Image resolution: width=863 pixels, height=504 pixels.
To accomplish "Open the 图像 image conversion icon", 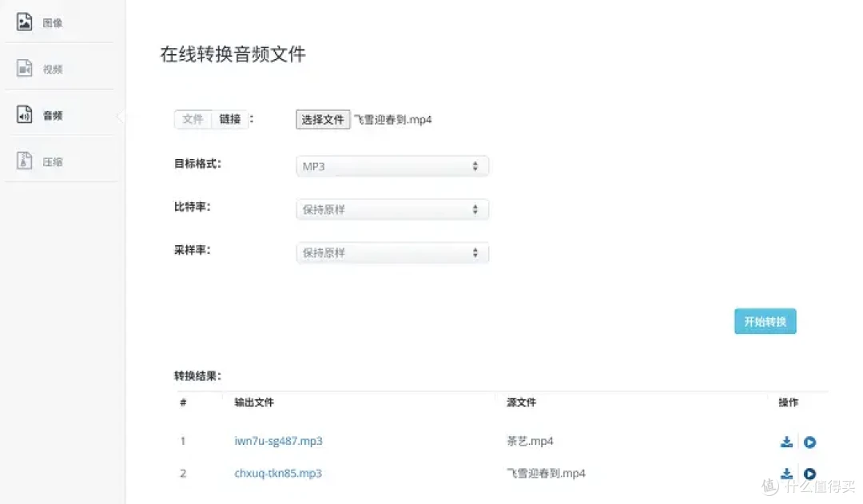I will [x=24, y=22].
